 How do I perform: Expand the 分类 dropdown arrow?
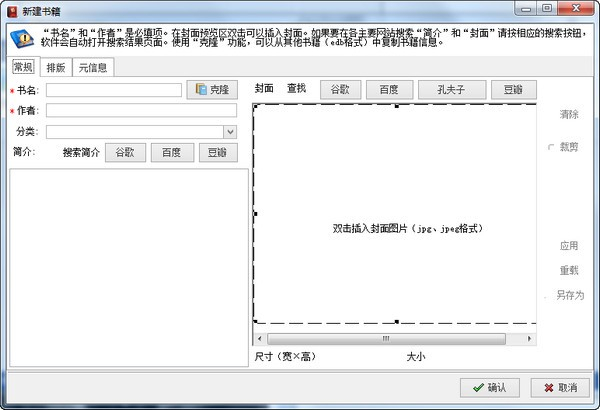230,132
